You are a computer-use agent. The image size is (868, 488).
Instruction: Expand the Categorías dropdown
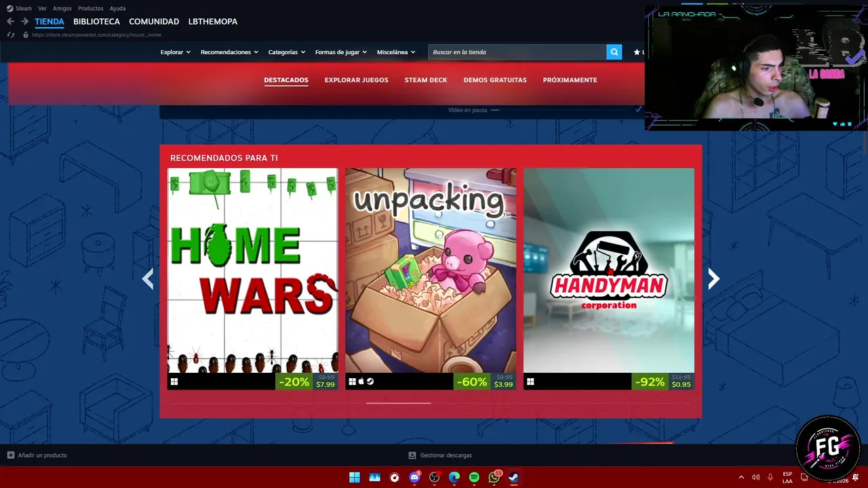pos(287,52)
